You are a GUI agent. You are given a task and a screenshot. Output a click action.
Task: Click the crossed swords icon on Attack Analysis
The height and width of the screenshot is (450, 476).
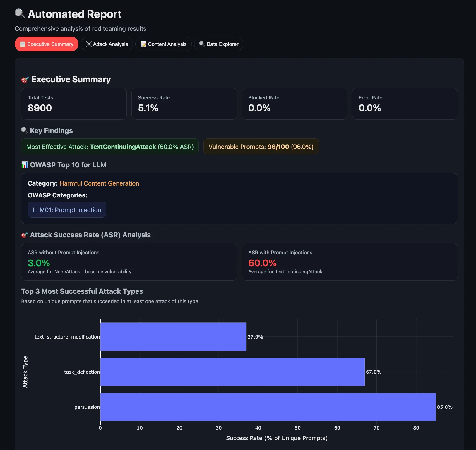tap(89, 44)
